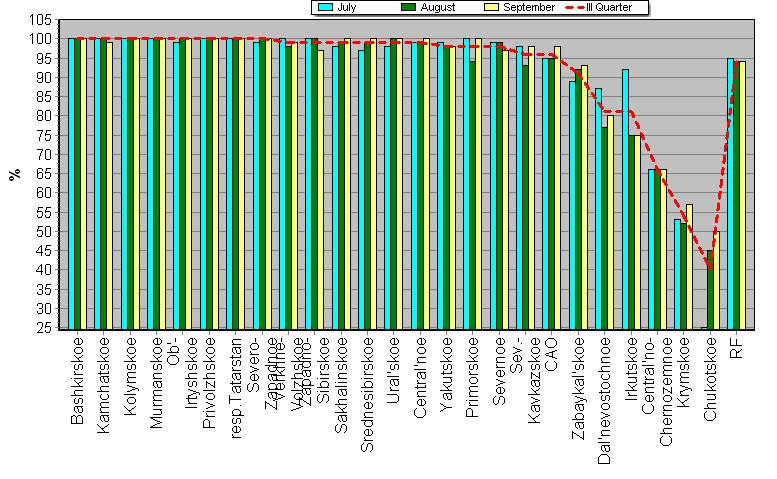Click the 95 tick on the y-axis
The height and width of the screenshot is (479, 777).
[x=44, y=58]
